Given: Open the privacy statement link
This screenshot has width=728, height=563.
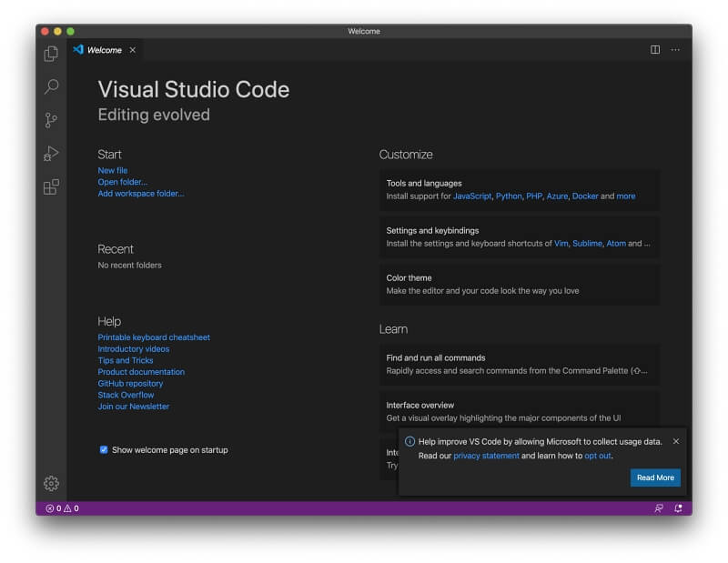Looking at the screenshot, I should (486, 456).
